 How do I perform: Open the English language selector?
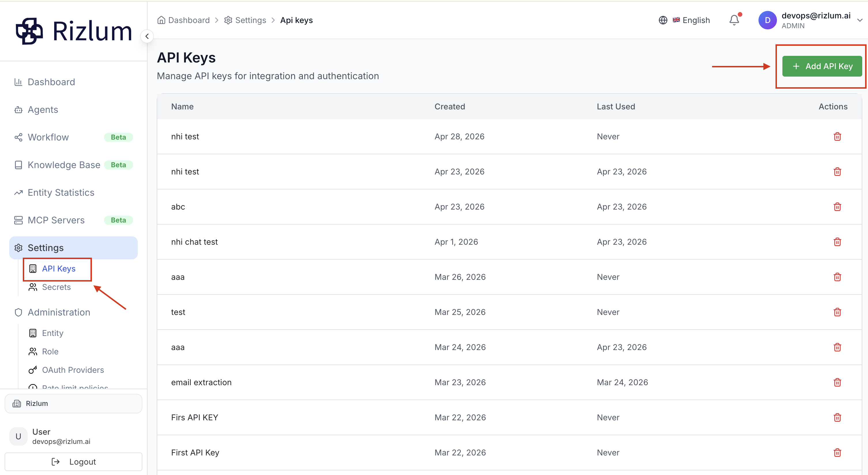point(691,20)
